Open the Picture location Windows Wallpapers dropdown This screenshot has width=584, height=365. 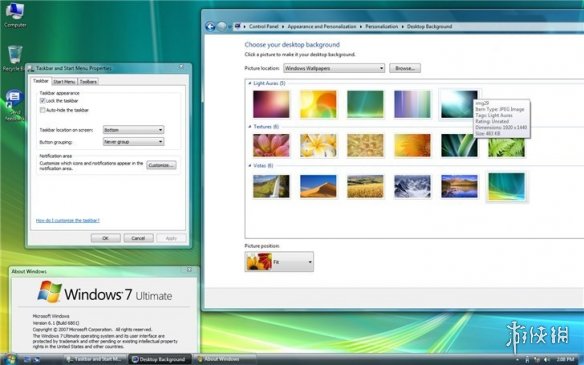point(334,68)
